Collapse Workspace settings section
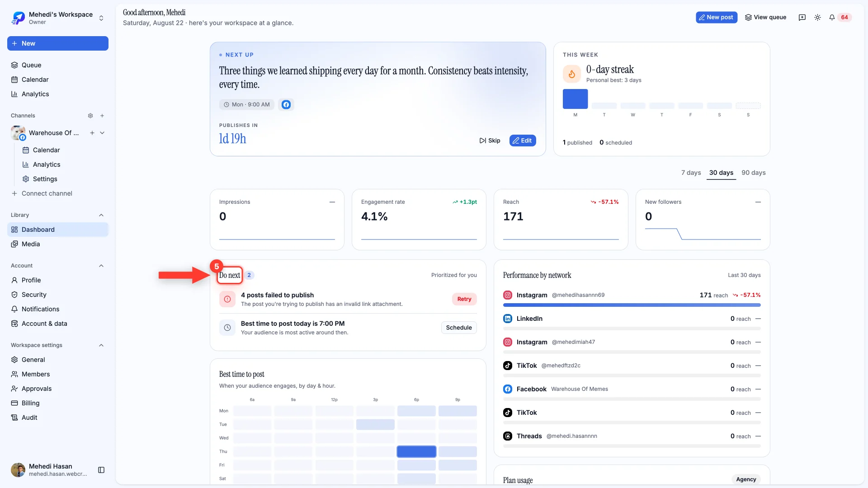 click(101, 345)
